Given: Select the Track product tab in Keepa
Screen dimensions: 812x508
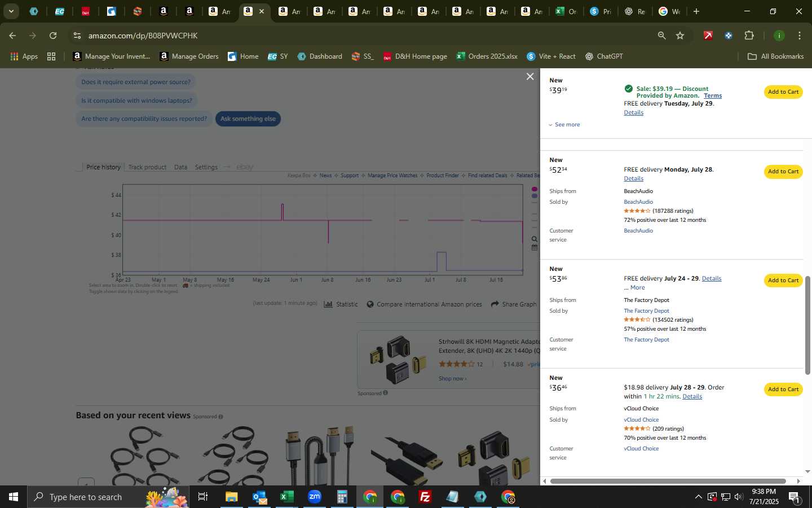Looking at the screenshot, I should pyautogui.click(x=147, y=167).
